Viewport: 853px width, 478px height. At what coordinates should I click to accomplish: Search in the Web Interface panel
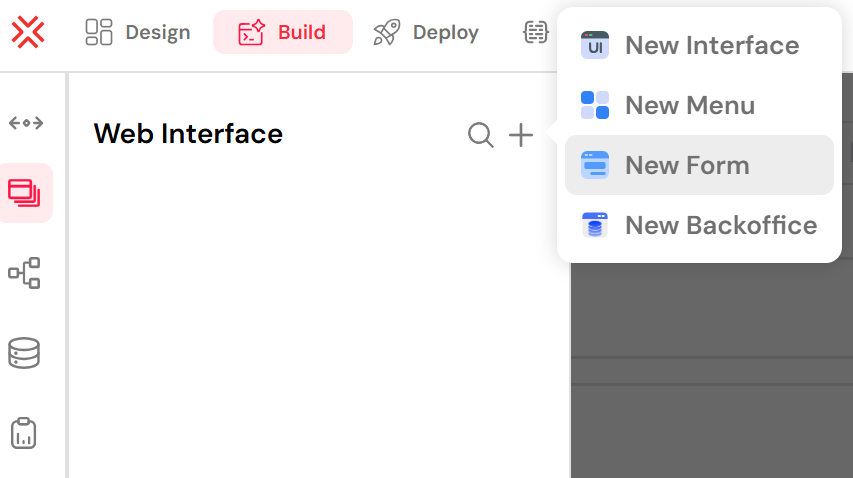click(x=481, y=135)
